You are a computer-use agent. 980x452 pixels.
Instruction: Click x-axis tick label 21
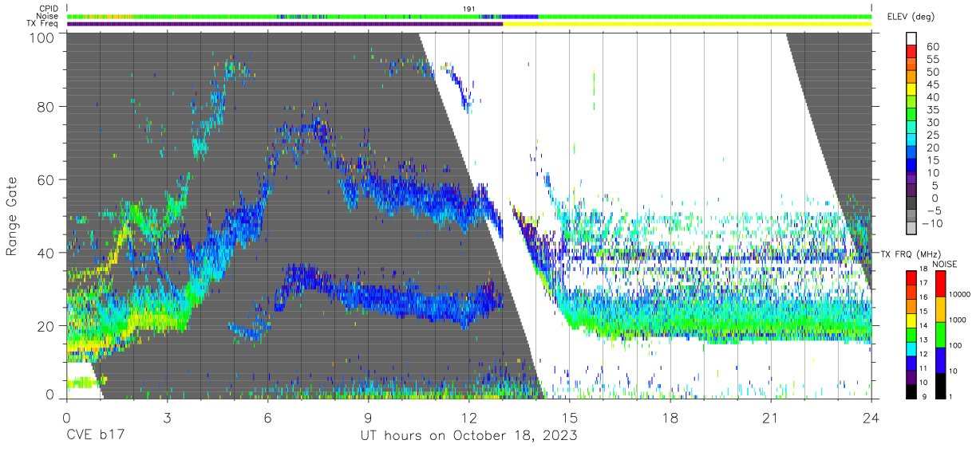click(x=771, y=417)
